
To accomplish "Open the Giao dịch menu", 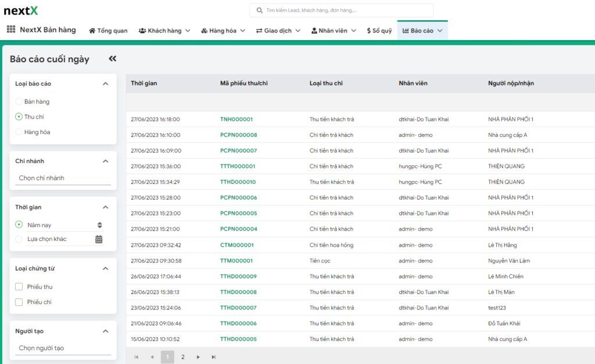I will [278, 31].
